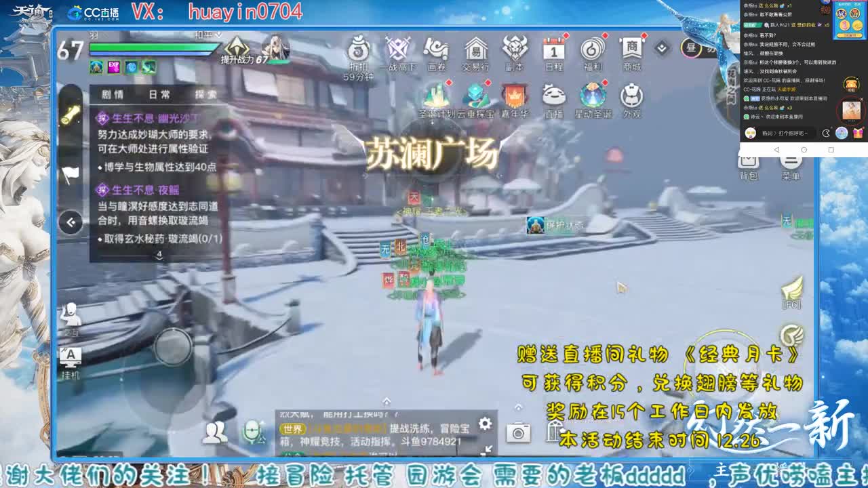
Task: Open the 星动圣诞 event icon
Action: click(593, 96)
